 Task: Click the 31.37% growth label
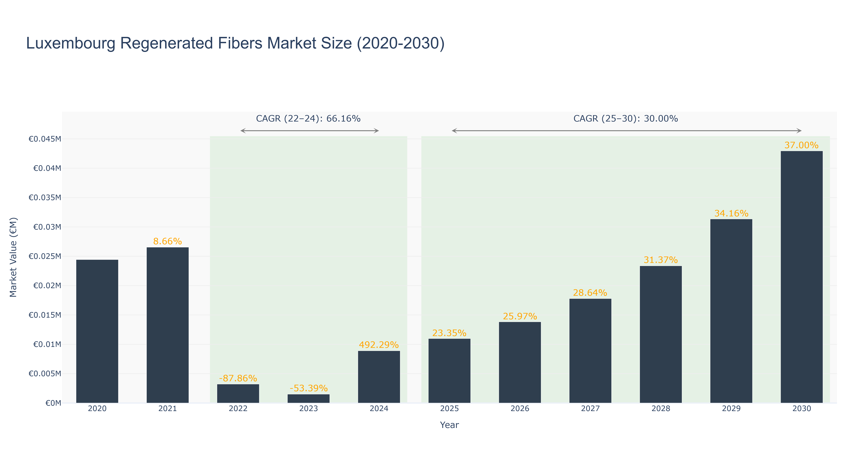coord(660,260)
